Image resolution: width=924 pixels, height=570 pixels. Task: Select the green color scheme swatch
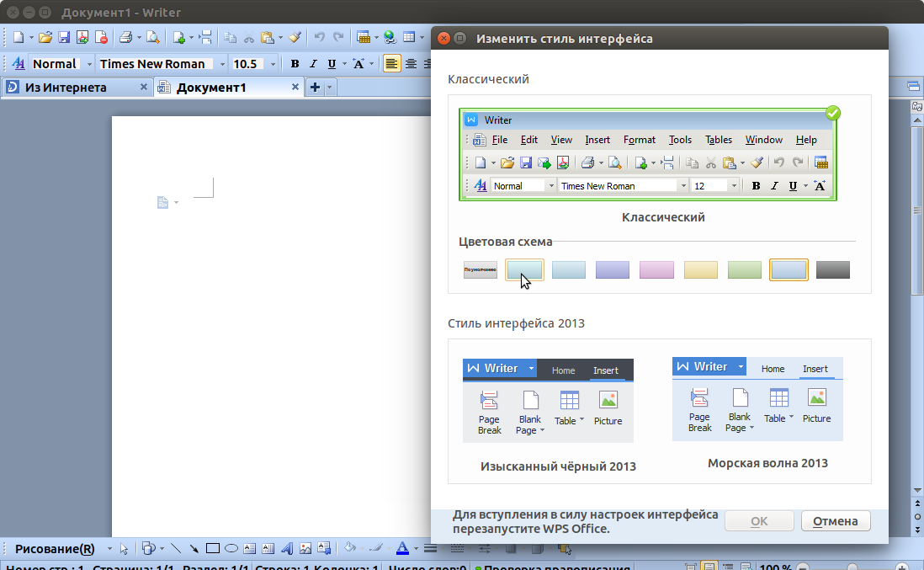[744, 270]
